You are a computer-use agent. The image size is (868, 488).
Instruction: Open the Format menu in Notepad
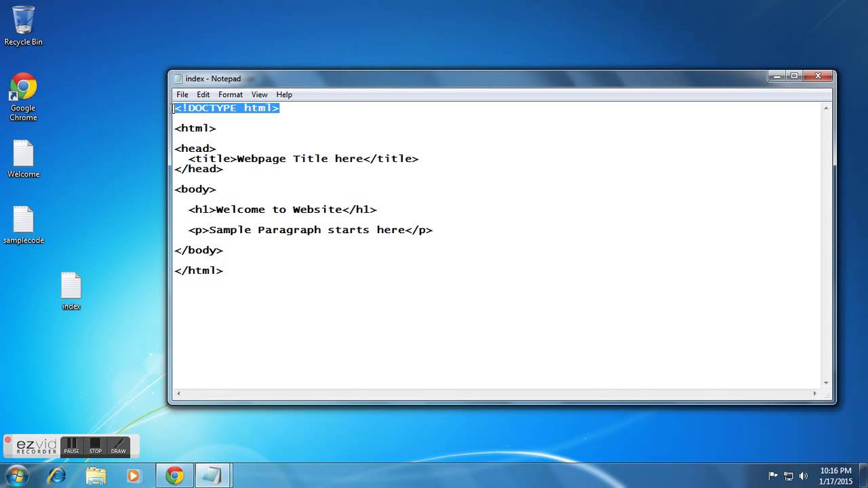click(231, 95)
